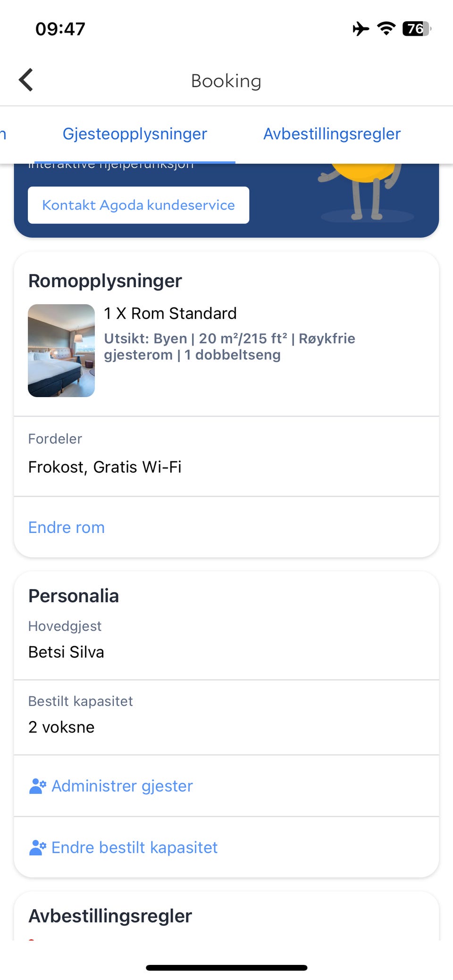The height and width of the screenshot is (980, 453).
Task: Tap the Frokost, Gratis Wi-Fi benefits row
Action: (105, 467)
